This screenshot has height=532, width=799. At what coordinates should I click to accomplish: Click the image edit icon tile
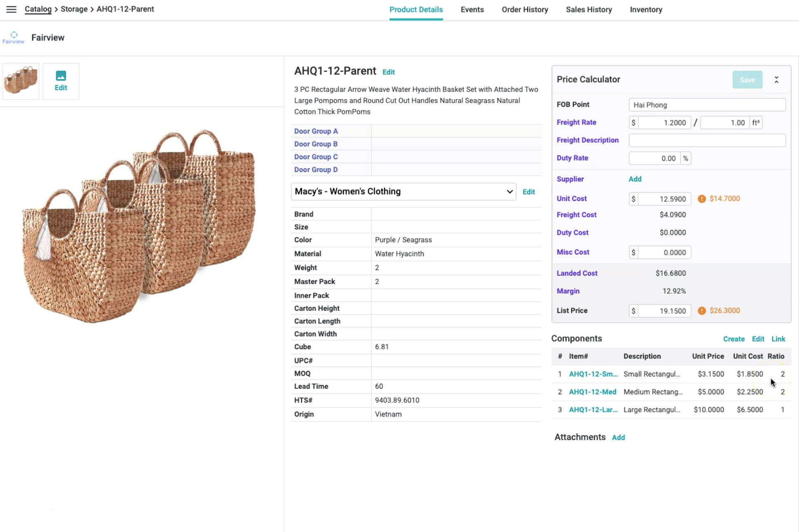[x=61, y=81]
